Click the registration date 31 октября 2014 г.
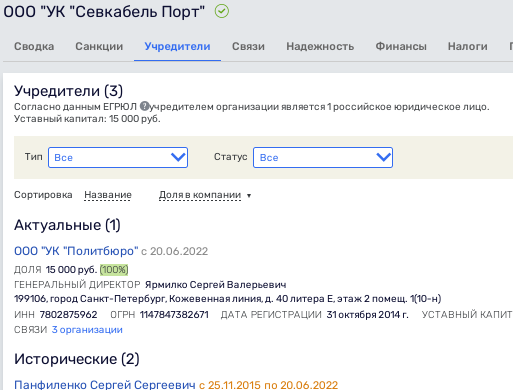The image size is (513, 390). (x=367, y=314)
